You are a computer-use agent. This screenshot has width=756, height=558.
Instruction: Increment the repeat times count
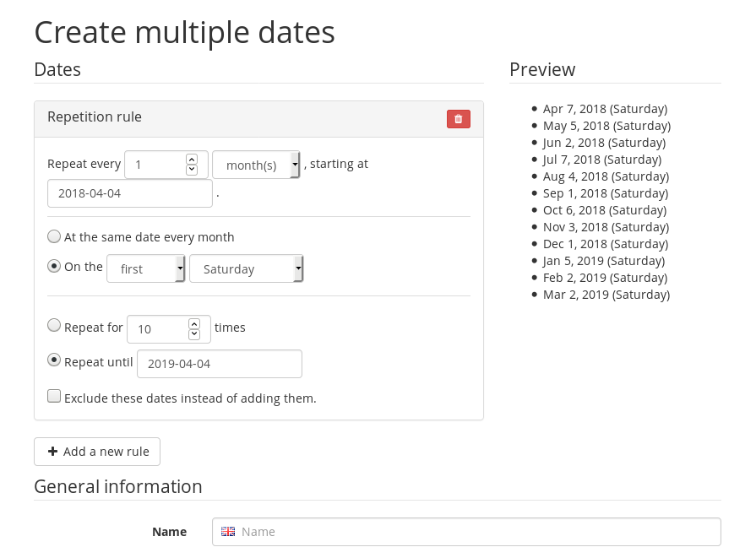tap(194, 322)
